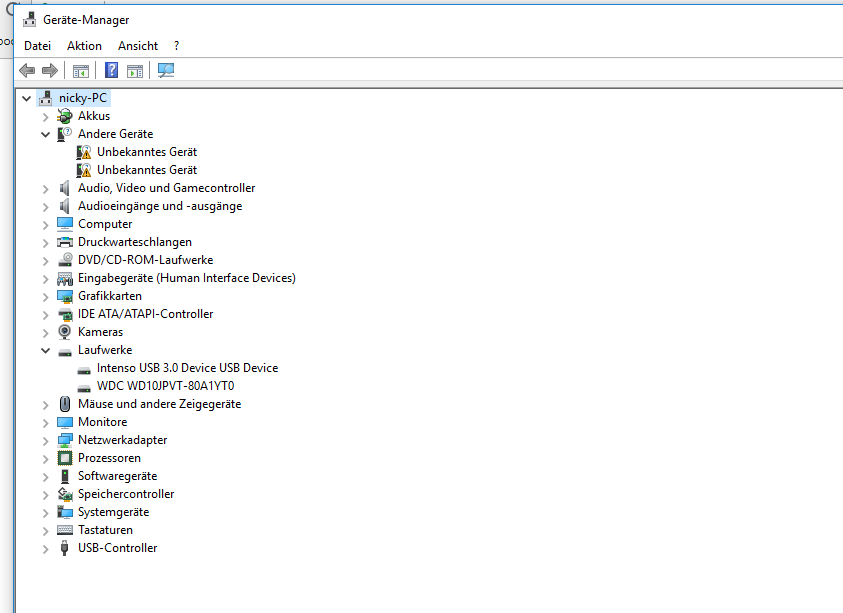Click the Intenso USB drive icon

click(84, 370)
